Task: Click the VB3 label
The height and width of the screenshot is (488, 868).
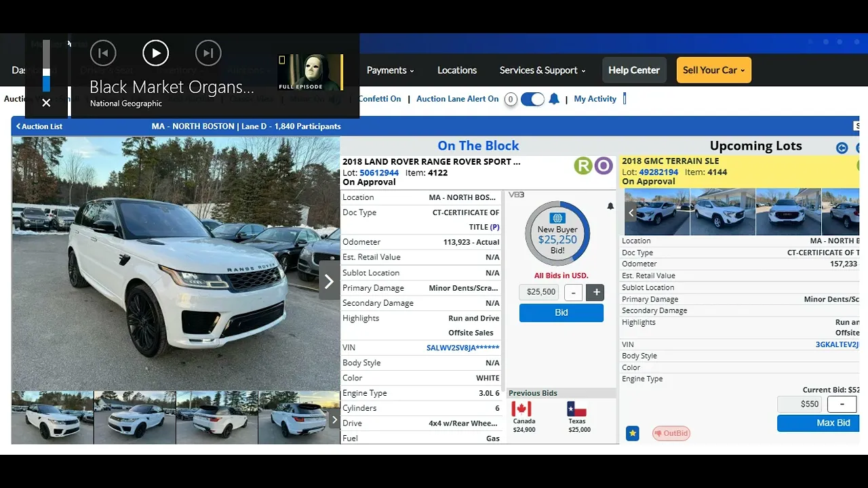Action: [516, 195]
